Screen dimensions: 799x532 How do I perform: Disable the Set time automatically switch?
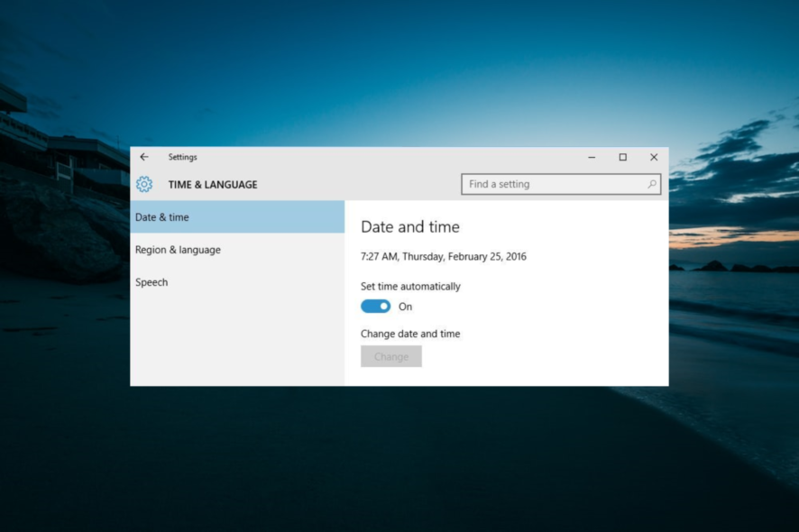(x=375, y=307)
